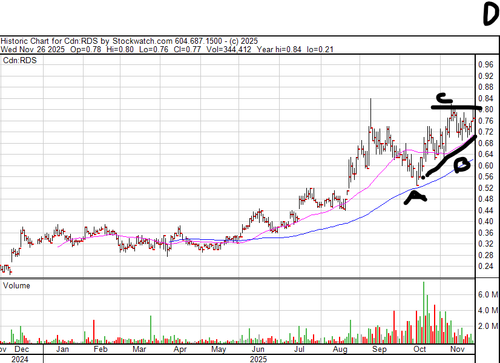The width and height of the screenshot is (500, 363).
Task: Select the 0.88 price axis label
Action: pos(486,87)
